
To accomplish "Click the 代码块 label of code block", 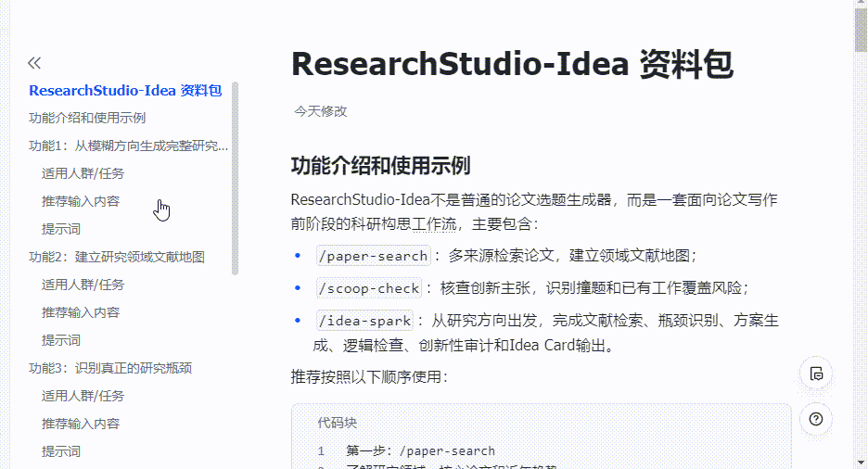I will coord(338,423).
